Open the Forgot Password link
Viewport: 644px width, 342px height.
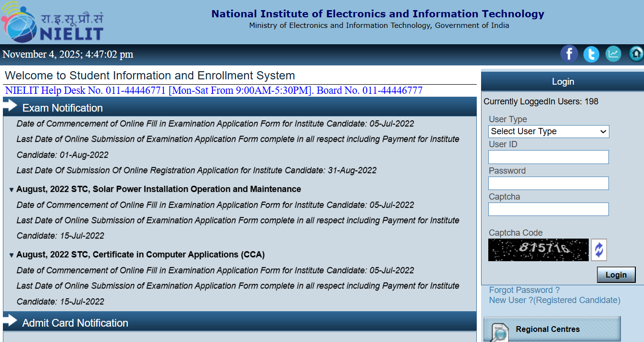point(524,290)
